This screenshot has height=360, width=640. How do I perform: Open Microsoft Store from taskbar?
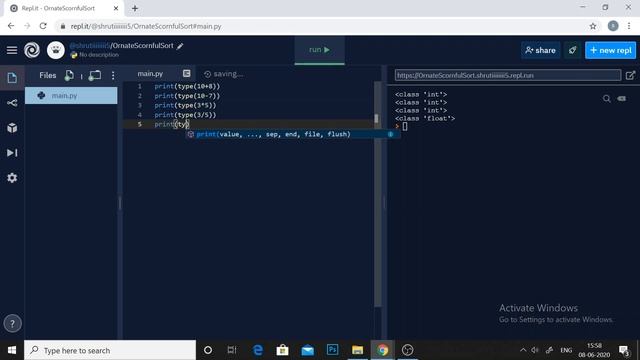pos(282,350)
